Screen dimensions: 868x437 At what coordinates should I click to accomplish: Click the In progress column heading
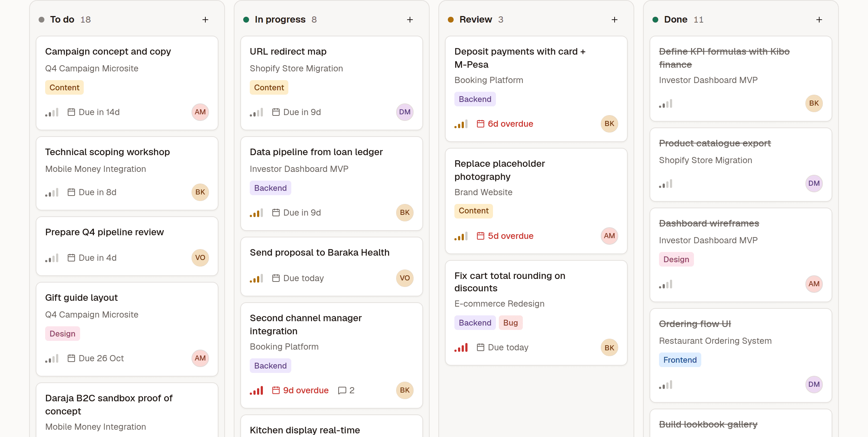pyautogui.click(x=280, y=20)
